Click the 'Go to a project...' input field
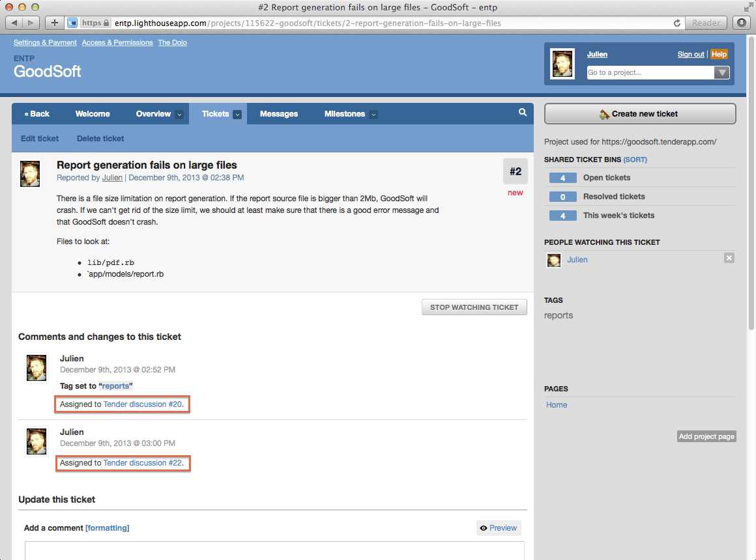 650,73
